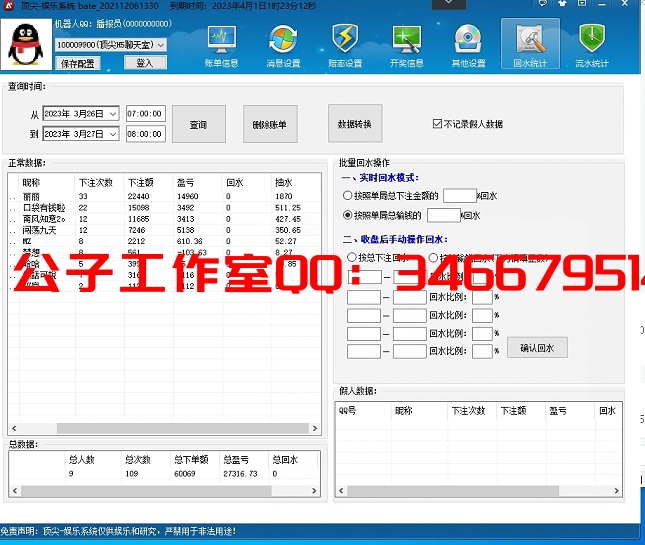645x545 pixels.
Task: Click the 下注次数 column header in 正常数据
Action: (x=99, y=183)
